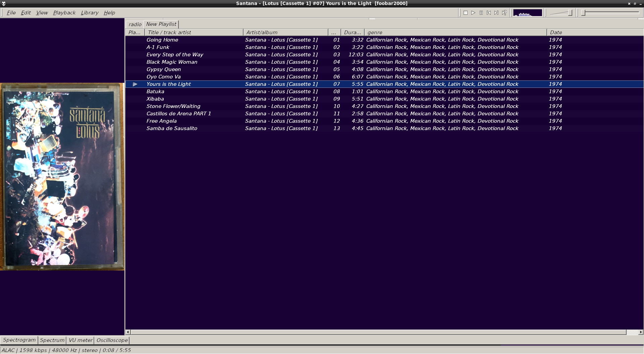The height and width of the screenshot is (354, 644).
Task: Skip to the next track
Action: [496, 13]
